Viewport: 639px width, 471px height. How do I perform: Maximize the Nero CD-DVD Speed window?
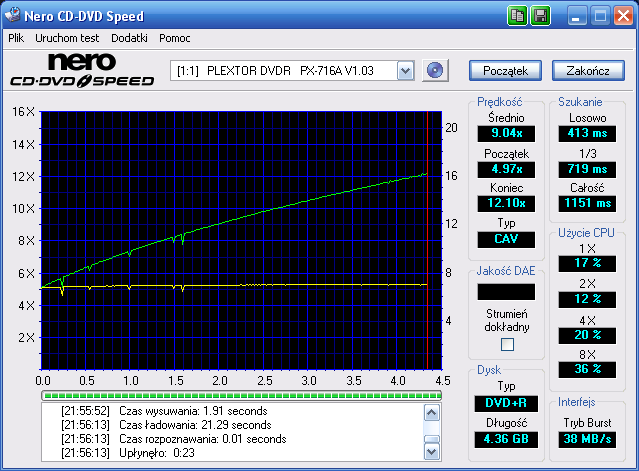(x=600, y=16)
